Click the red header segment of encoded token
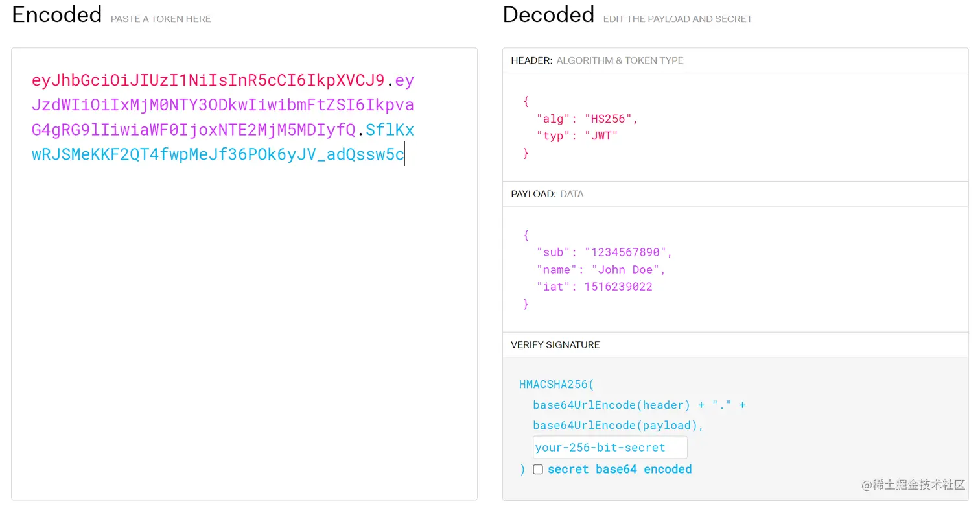The width and height of the screenshot is (980, 506). [x=207, y=80]
